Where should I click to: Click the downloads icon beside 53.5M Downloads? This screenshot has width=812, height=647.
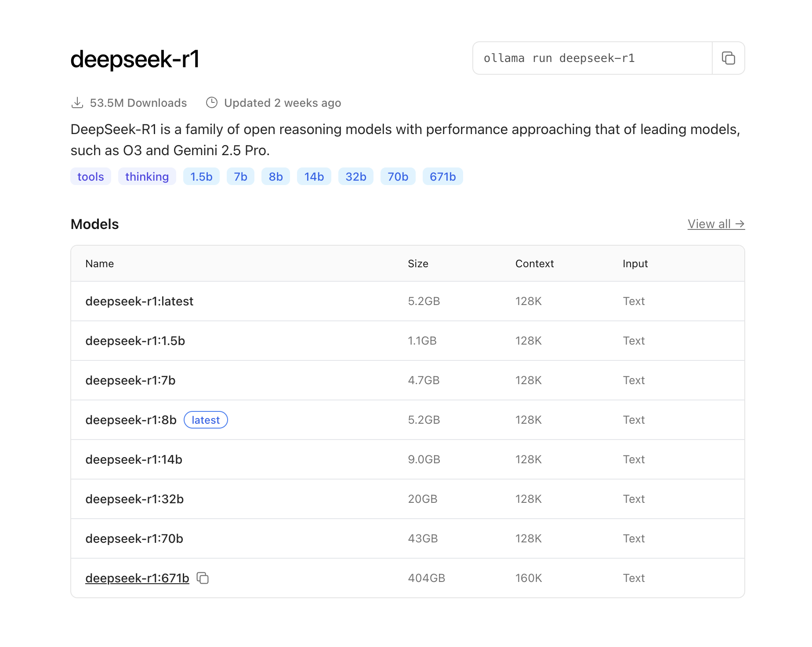click(x=77, y=103)
